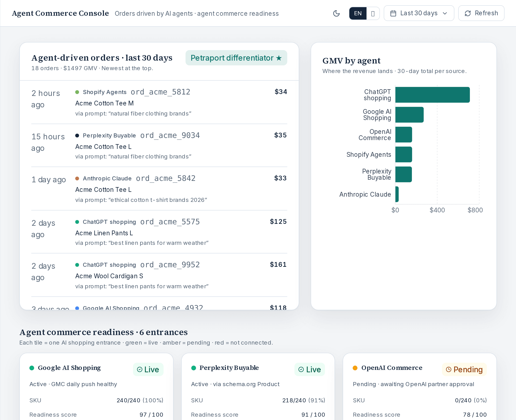Open order ord_acme_5575
Screen dimensions: 516x420
click(x=170, y=222)
